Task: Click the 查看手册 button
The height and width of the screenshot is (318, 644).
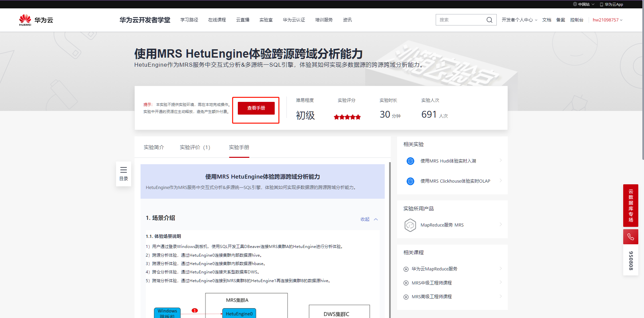Action: point(256,108)
